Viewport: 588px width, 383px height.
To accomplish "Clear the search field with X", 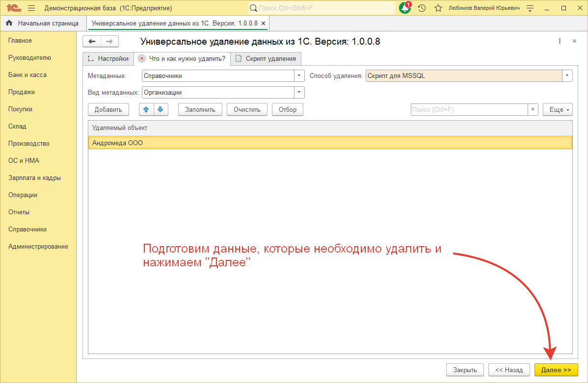I will [533, 109].
